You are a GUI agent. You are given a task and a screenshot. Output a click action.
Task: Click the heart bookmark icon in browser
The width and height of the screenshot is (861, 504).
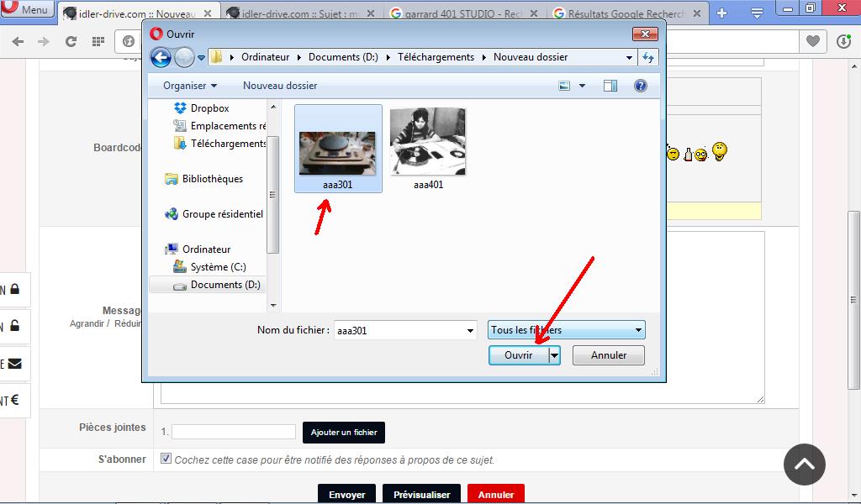tap(812, 41)
